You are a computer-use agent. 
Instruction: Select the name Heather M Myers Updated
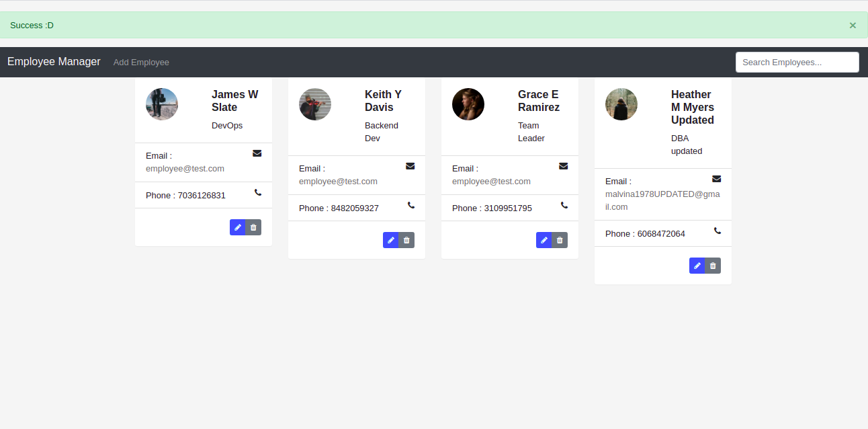click(x=693, y=107)
